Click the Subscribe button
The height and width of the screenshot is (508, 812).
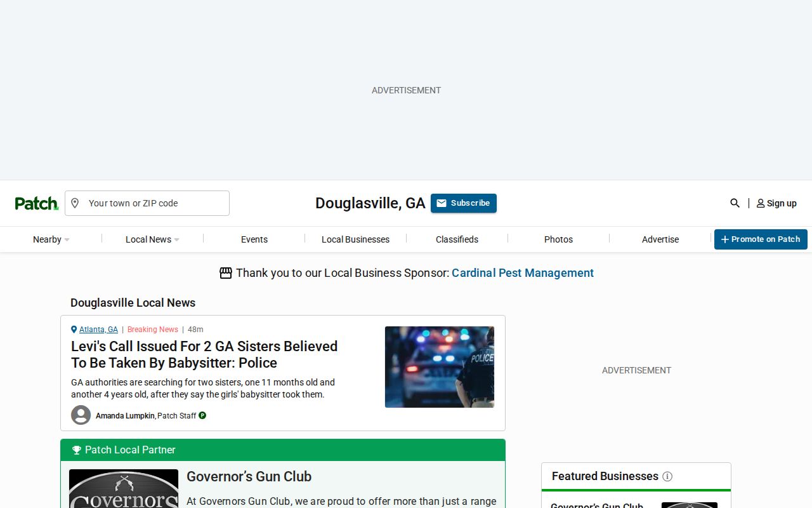(x=464, y=203)
